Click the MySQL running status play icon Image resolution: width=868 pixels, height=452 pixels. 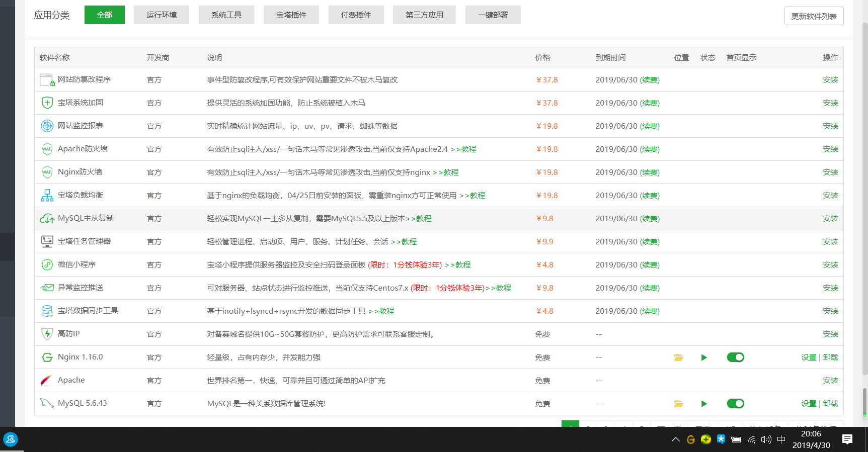(x=704, y=404)
